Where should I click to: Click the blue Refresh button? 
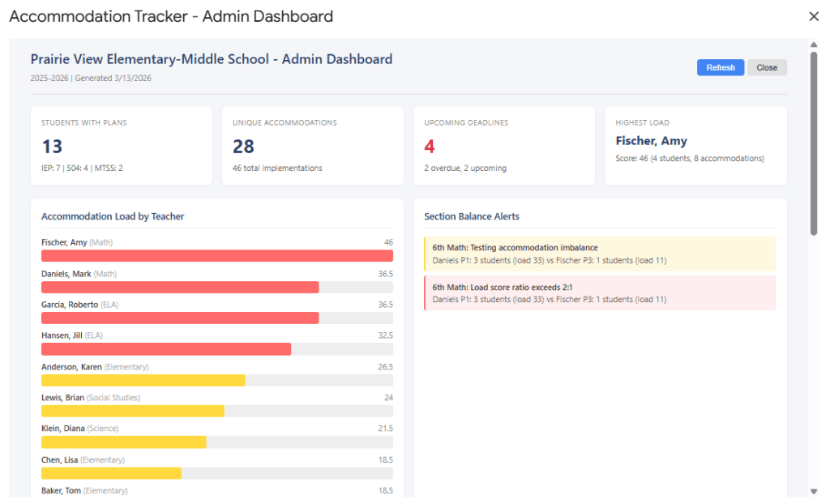pyautogui.click(x=720, y=68)
